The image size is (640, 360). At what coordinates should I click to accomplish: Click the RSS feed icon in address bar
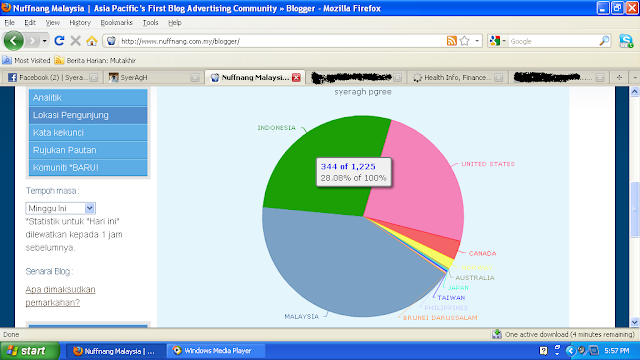pyautogui.click(x=451, y=41)
